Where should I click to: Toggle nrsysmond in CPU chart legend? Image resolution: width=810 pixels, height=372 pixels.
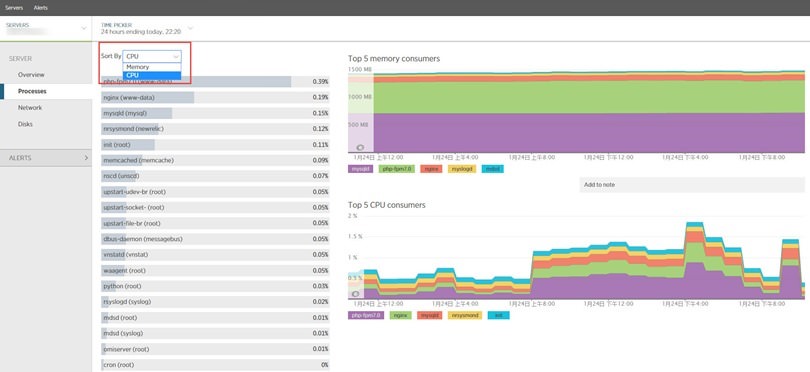(465, 315)
